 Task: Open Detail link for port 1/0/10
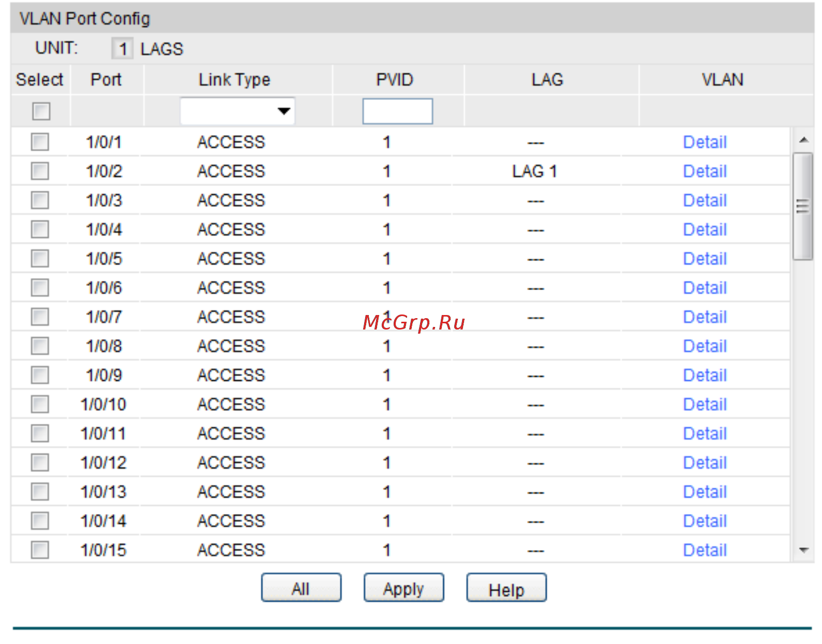pyautogui.click(x=705, y=404)
